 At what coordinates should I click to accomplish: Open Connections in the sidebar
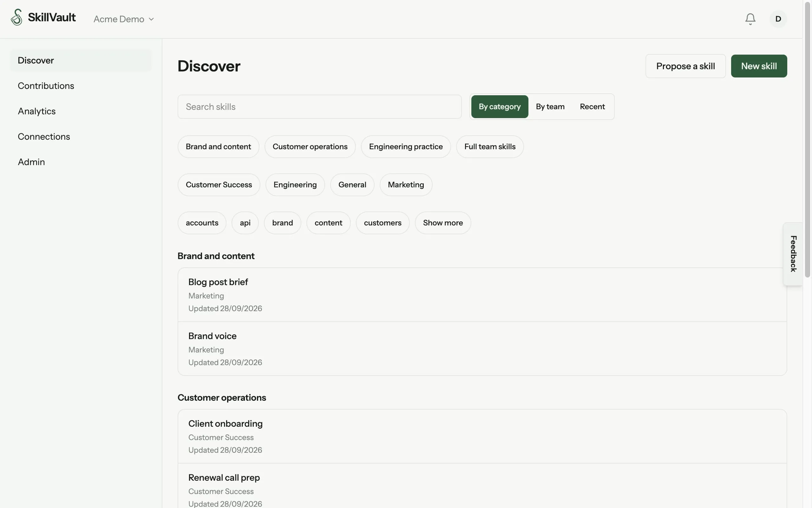point(81,137)
